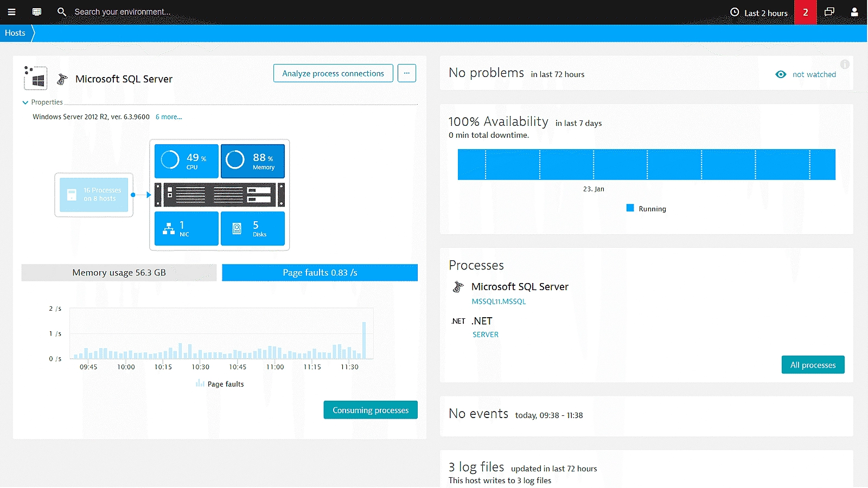Viewport: 868px width, 488px height.
Task: Switch to Page faults 0.83 /s tab
Action: (320, 273)
